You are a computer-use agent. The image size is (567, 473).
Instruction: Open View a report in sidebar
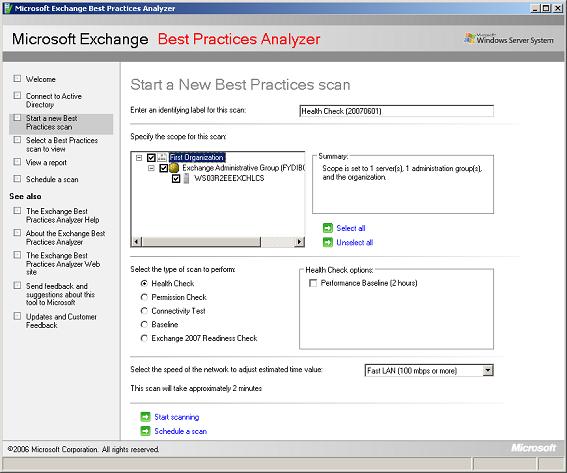pos(46,162)
